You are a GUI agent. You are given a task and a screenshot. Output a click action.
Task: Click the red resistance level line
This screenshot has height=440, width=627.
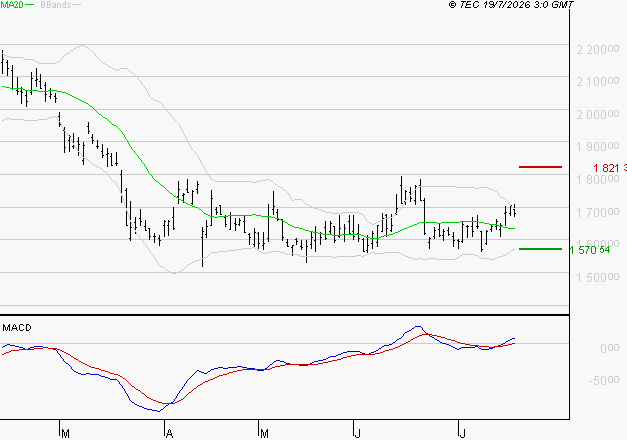click(x=540, y=167)
